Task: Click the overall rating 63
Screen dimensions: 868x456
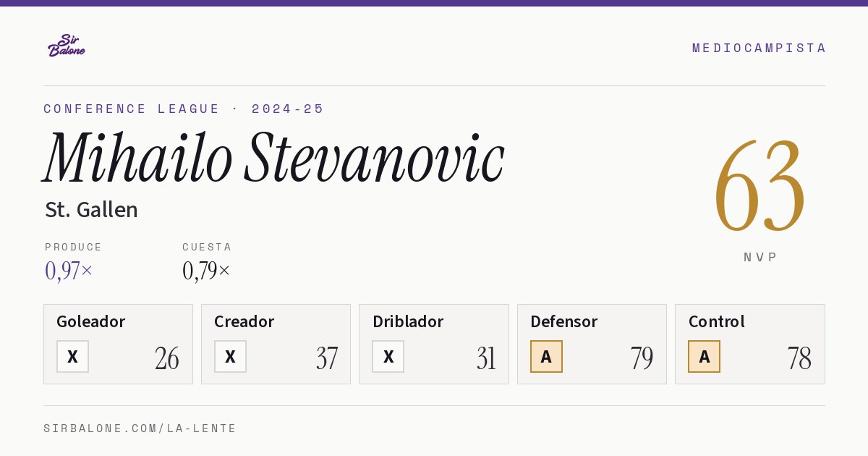Action: coord(759,185)
